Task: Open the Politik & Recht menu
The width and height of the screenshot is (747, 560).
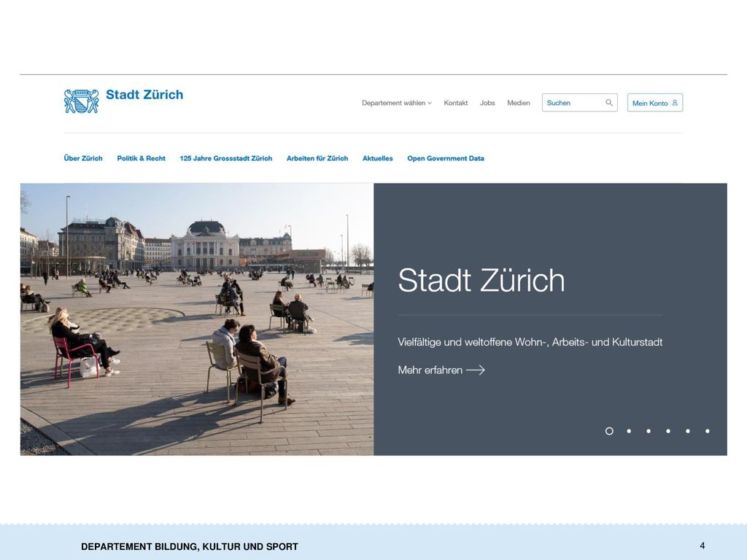Action: point(141,158)
